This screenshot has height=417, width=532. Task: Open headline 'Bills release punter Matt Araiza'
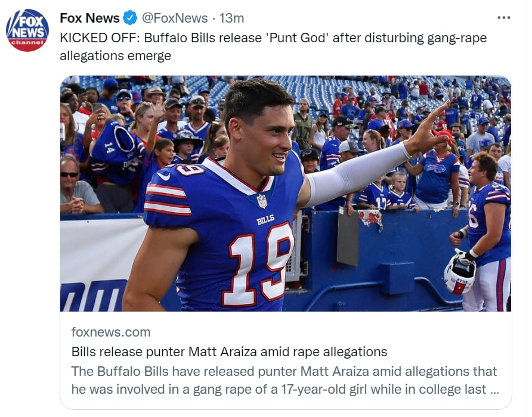230,351
